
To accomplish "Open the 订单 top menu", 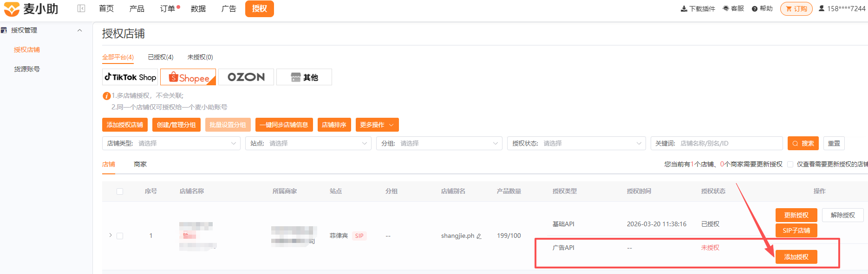I will point(168,9).
